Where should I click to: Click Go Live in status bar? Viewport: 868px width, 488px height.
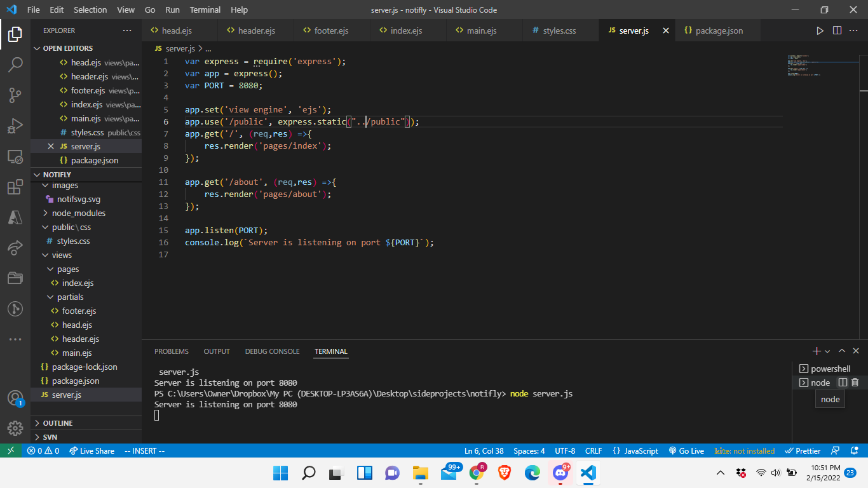click(686, 451)
